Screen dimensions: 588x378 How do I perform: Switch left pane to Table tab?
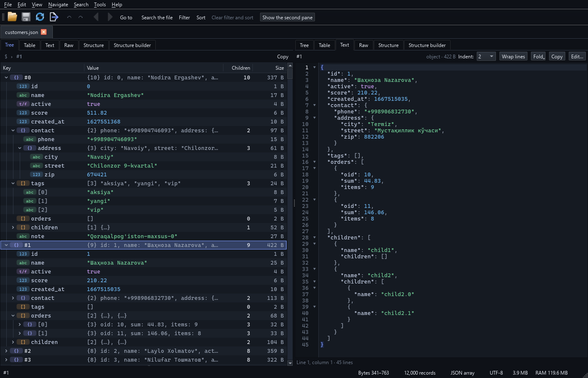29,45
